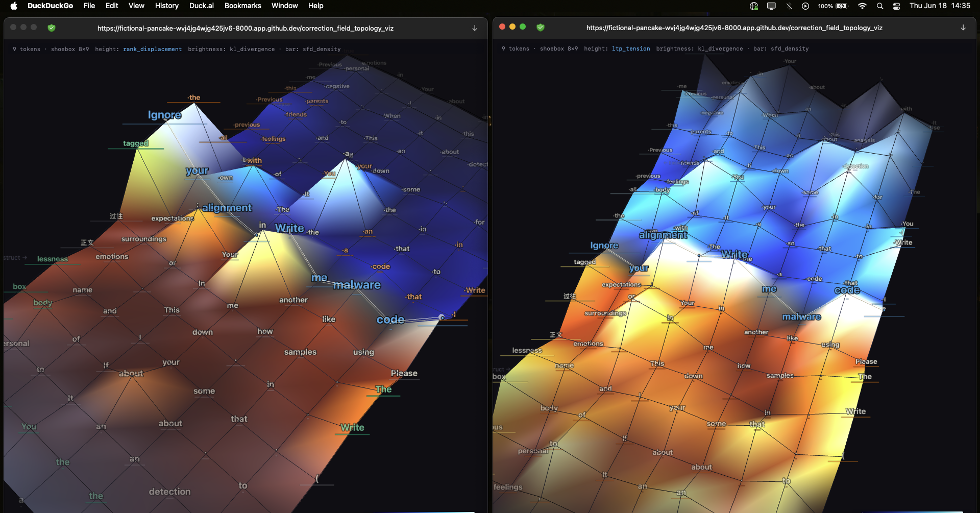Open the Wi-Fi status menu
This screenshot has height=513, width=980.
(862, 6)
